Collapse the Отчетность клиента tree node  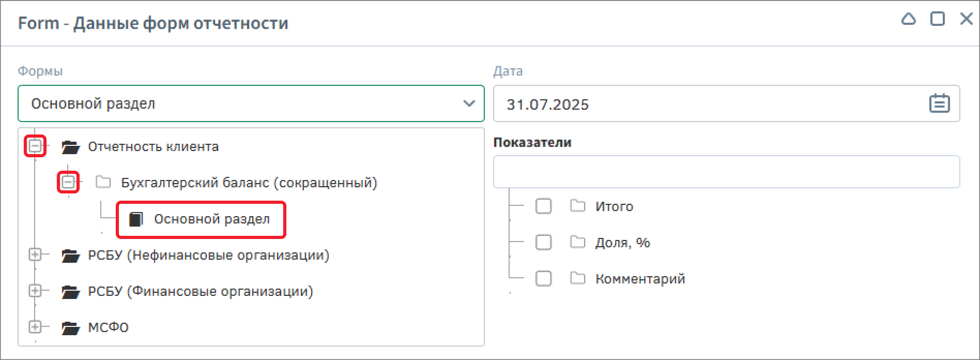click(35, 146)
